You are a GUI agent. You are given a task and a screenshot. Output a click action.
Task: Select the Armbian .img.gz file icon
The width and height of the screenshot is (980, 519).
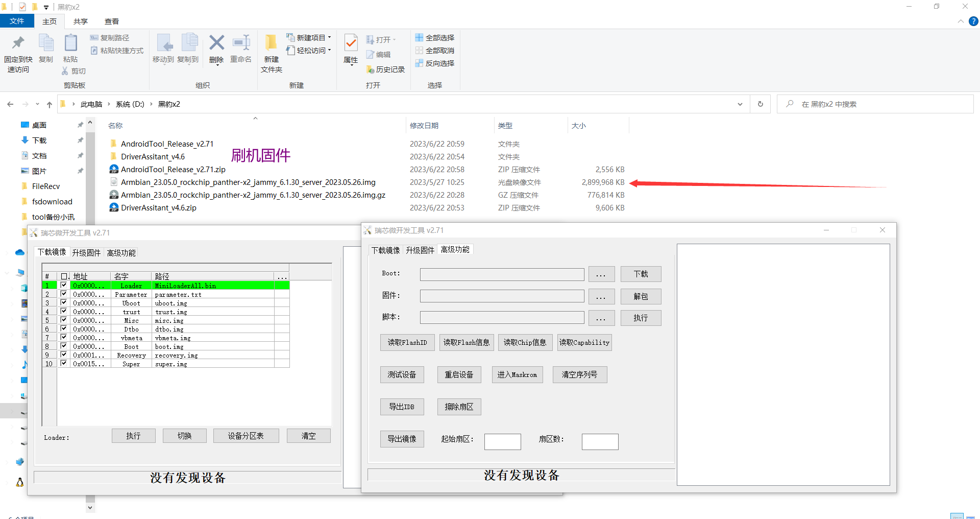coord(114,195)
